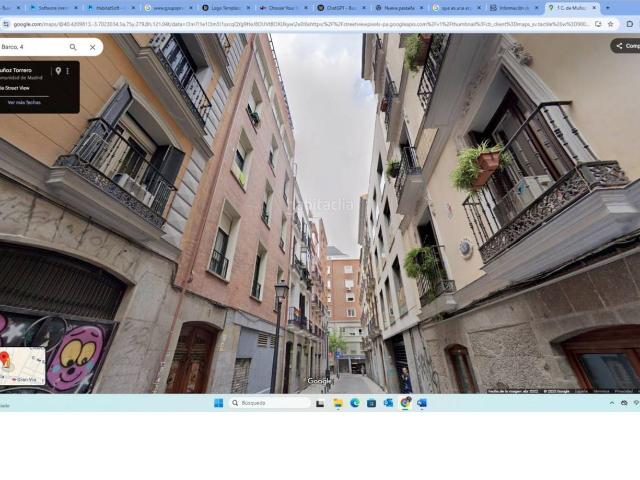Close the 'Logo Templat...' tab
This screenshot has width=640, height=480.
[x=249, y=8]
